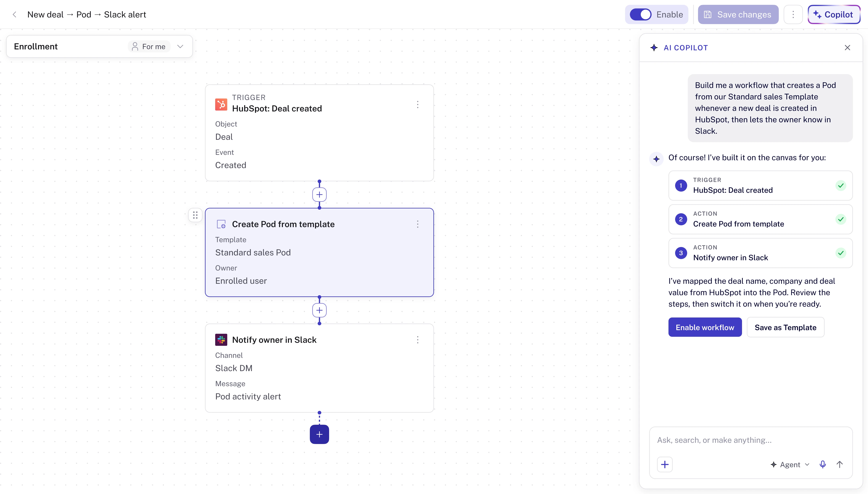868x494 pixels.
Task: Click the Slack logo on notify card
Action: (221, 340)
